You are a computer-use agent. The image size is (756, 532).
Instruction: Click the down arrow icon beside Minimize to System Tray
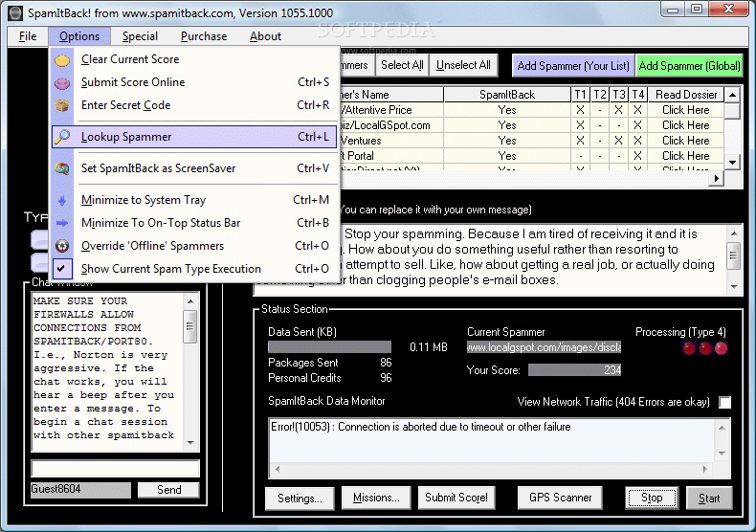click(62, 201)
